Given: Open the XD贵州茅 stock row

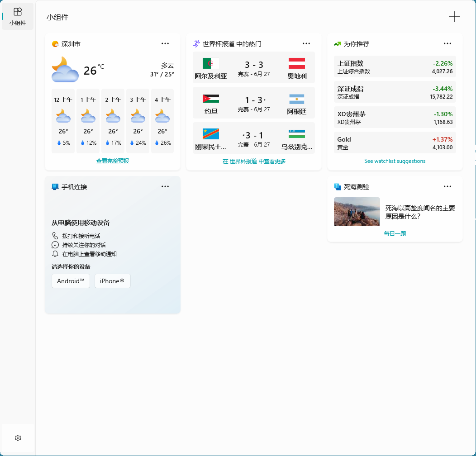Looking at the screenshot, I should click(x=395, y=117).
